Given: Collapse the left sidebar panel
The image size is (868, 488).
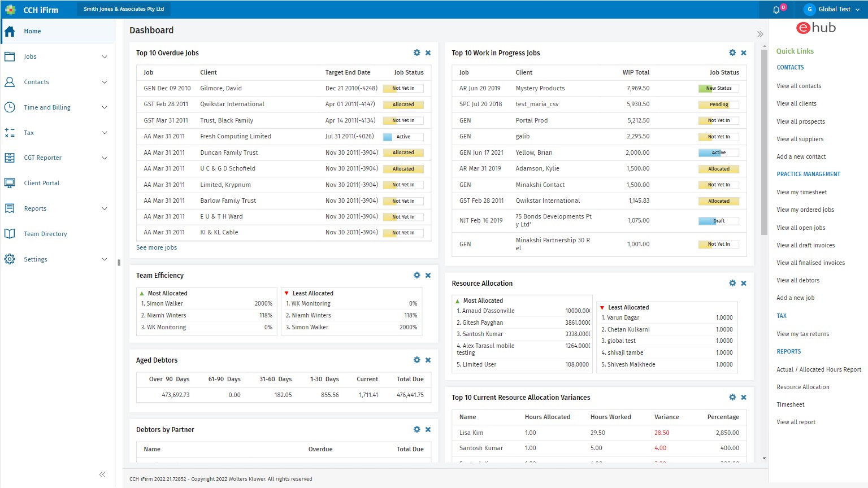Looking at the screenshot, I should click(x=102, y=474).
